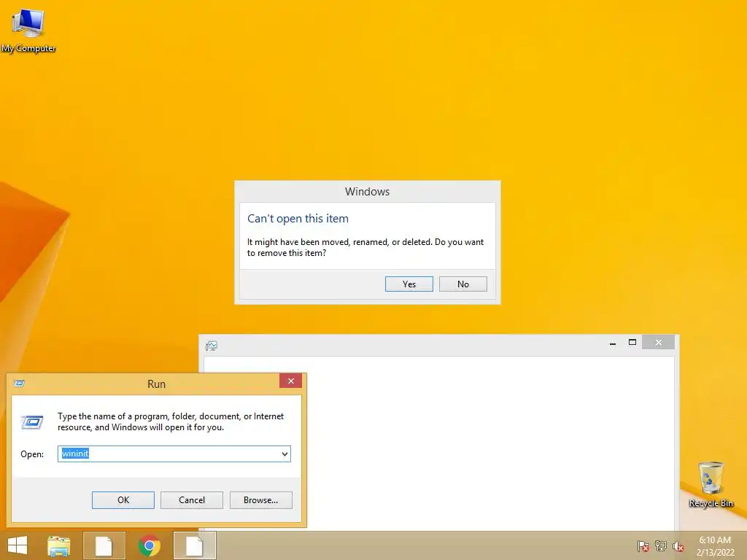Click the Run dialog title bar icon

click(20, 384)
